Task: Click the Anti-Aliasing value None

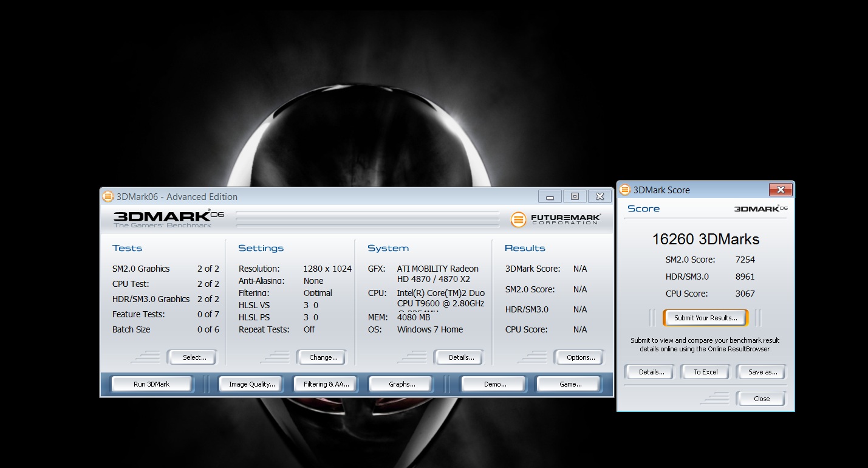Action: 313,281
